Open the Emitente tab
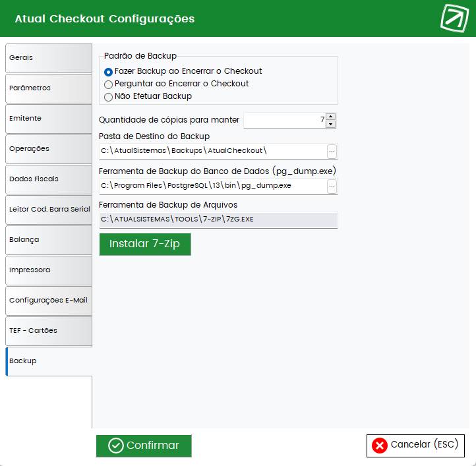 point(49,119)
